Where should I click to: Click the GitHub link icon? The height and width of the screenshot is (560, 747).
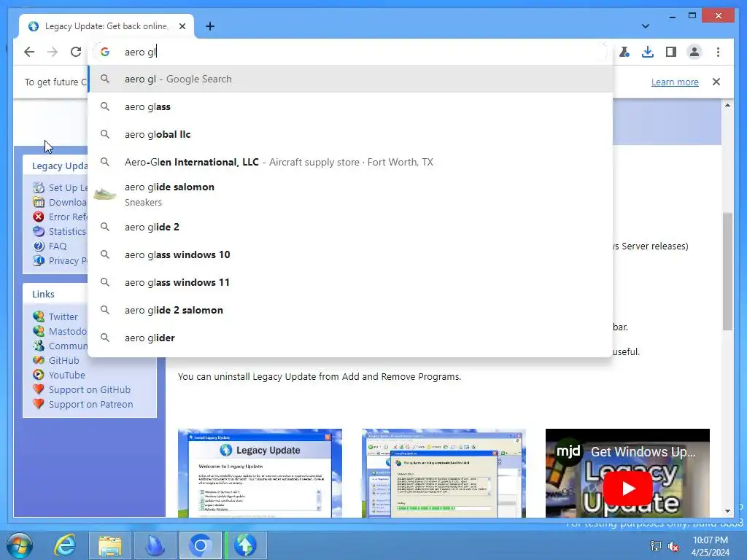click(39, 360)
